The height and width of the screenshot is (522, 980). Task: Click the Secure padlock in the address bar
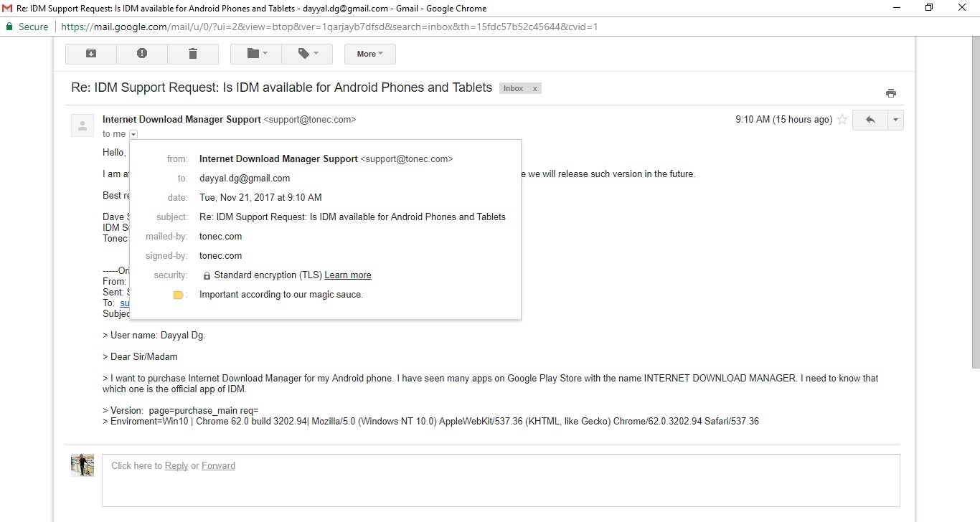(x=9, y=27)
